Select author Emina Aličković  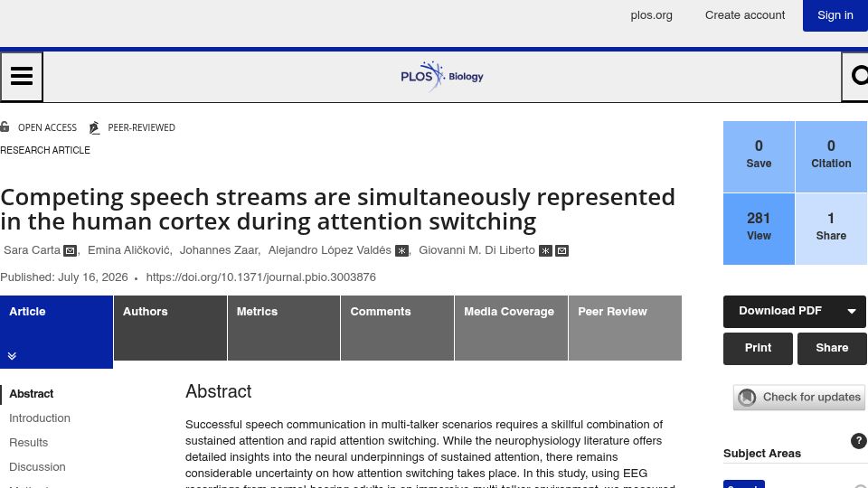click(x=129, y=250)
